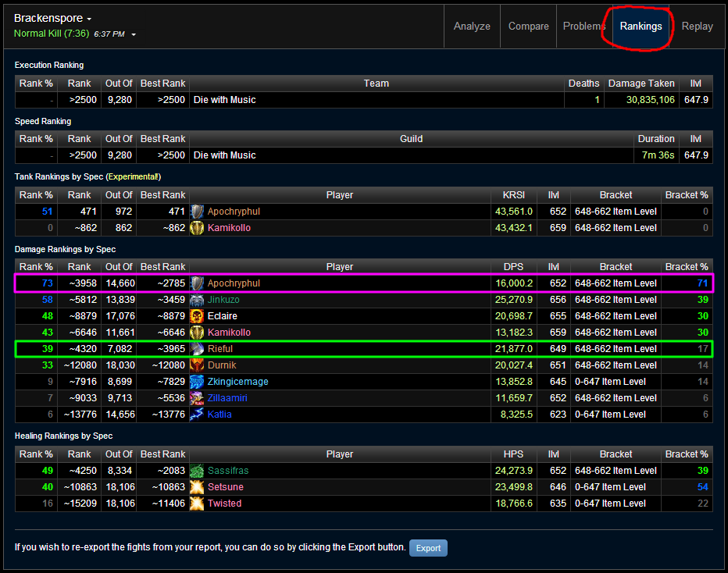Screen dimensions: 728x573
Task: Click the Die with Music guild name
Action: pyautogui.click(x=225, y=155)
